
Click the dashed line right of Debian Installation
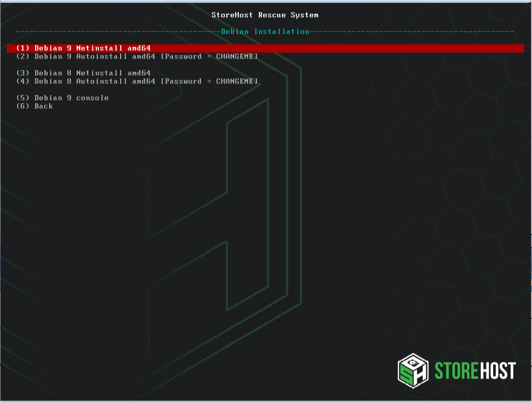coord(414,32)
